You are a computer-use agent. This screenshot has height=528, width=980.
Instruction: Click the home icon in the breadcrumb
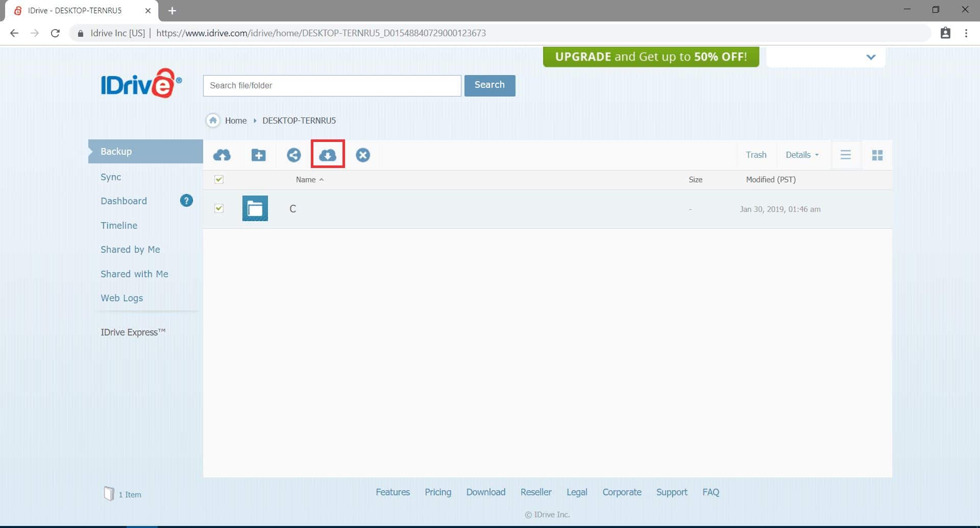213,121
